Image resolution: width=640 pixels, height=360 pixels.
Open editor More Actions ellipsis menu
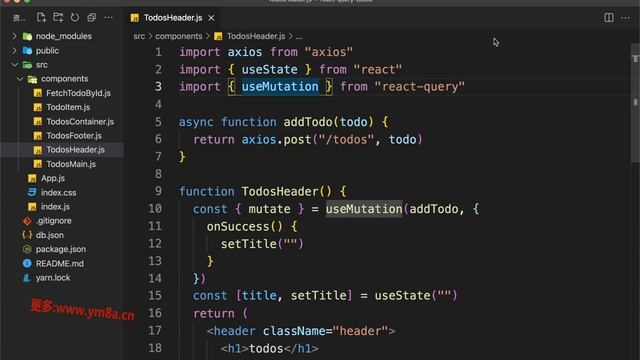coord(625,18)
